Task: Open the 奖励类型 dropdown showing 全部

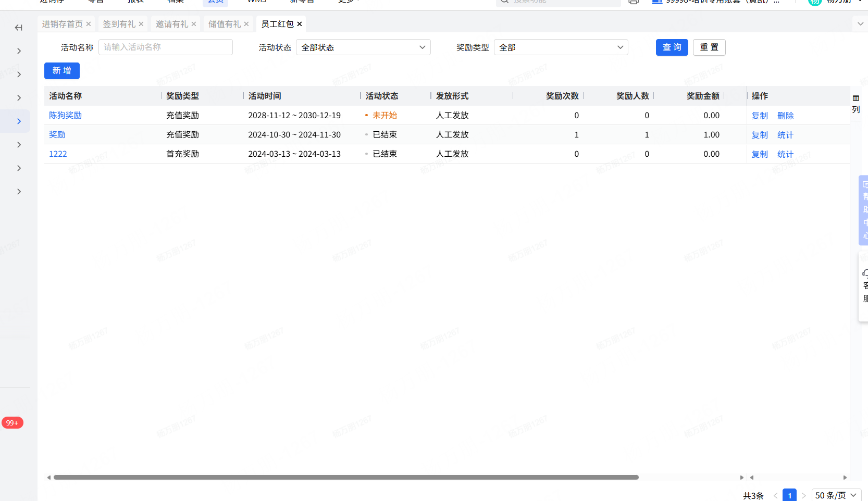Action: (561, 47)
